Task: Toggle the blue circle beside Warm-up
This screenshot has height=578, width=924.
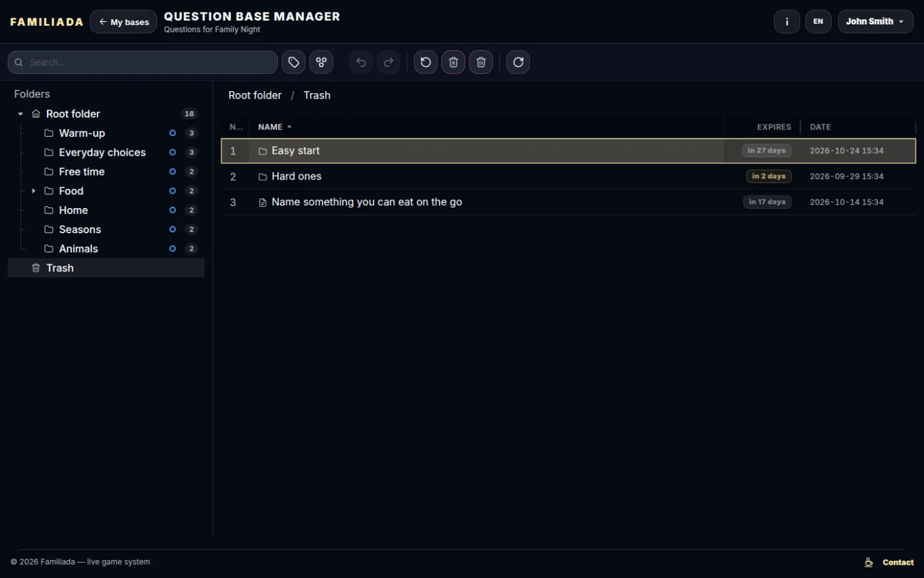Action: click(x=172, y=133)
